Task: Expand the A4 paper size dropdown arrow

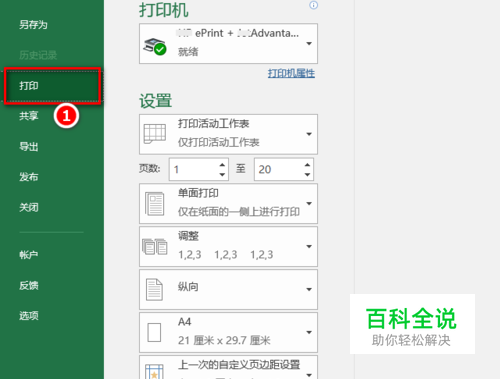Action: pos(309,332)
